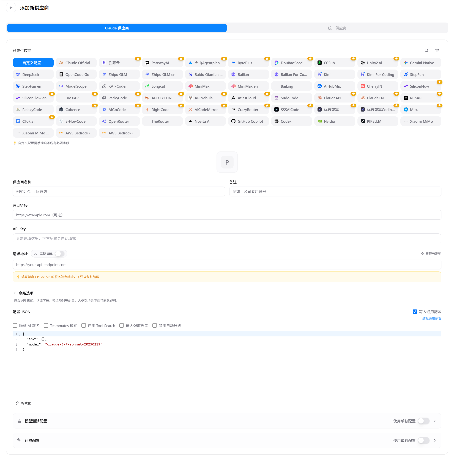Viewport: 454px width, 476px height.
Task: Select the CherryIN preset
Action: click(378, 86)
